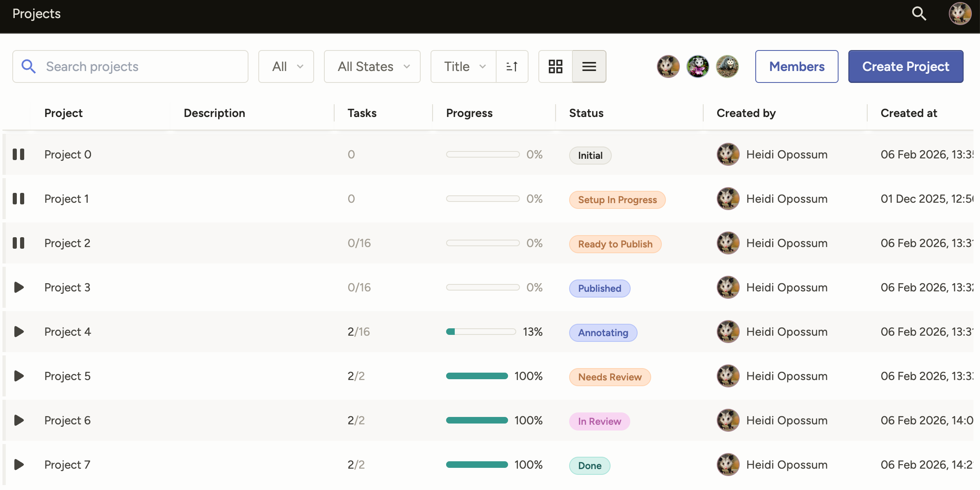Switch to grid view layout
This screenshot has height=490, width=980.
[x=556, y=66]
